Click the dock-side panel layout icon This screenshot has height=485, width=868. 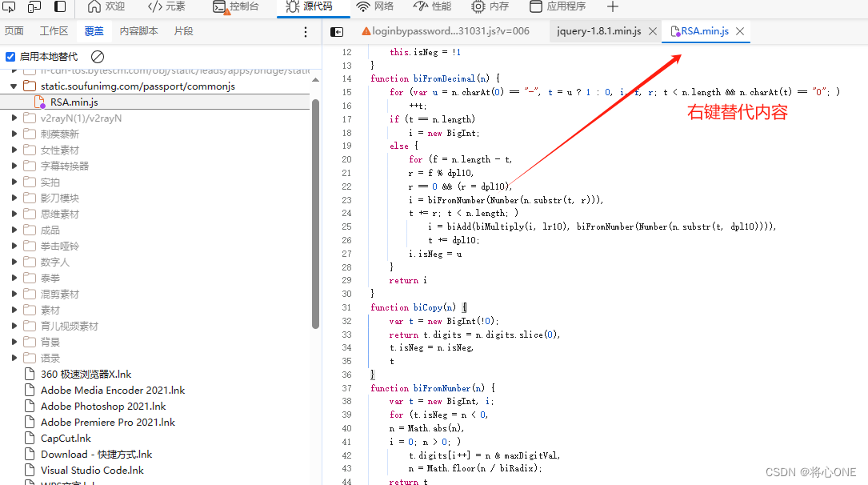pos(60,6)
